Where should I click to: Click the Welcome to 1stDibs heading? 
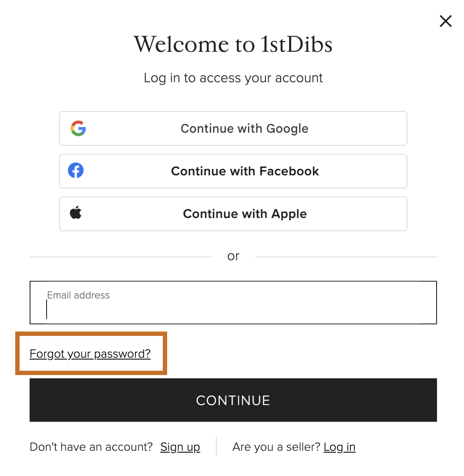[233, 44]
